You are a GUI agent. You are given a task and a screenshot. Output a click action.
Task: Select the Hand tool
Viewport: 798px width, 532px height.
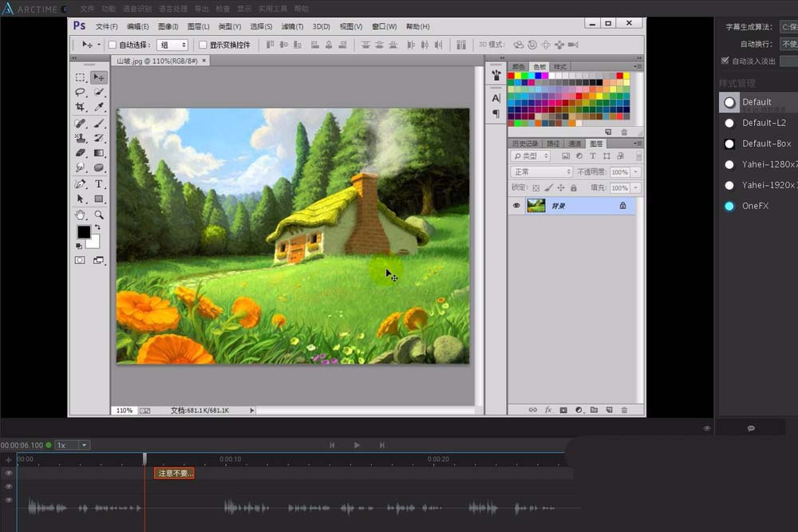[80, 215]
